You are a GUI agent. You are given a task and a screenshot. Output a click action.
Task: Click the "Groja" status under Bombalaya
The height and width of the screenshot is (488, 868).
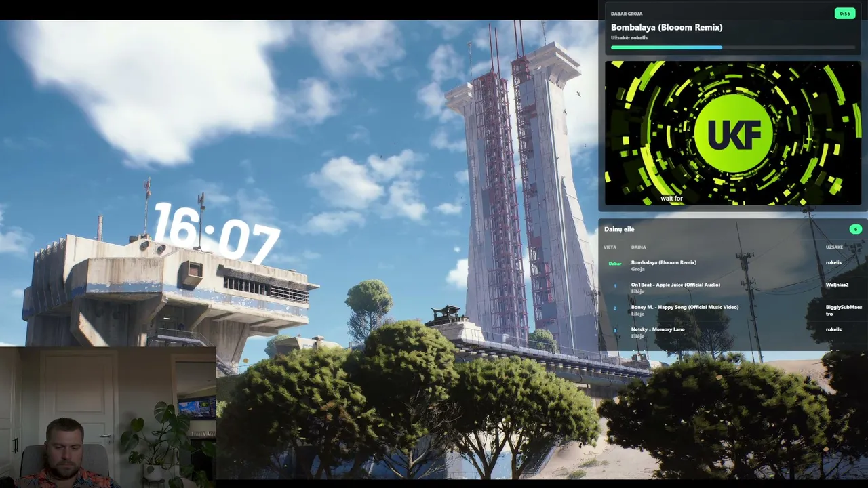point(637,269)
